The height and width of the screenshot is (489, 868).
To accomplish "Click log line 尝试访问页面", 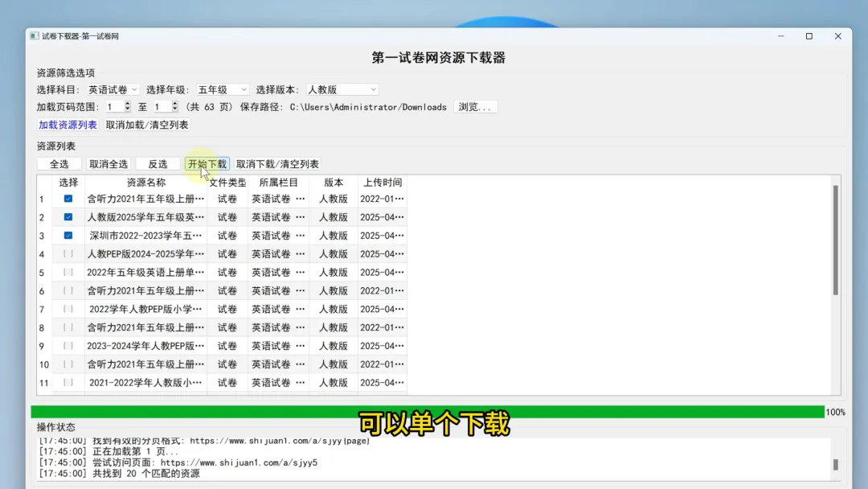I will pyautogui.click(x=178, y=462).
